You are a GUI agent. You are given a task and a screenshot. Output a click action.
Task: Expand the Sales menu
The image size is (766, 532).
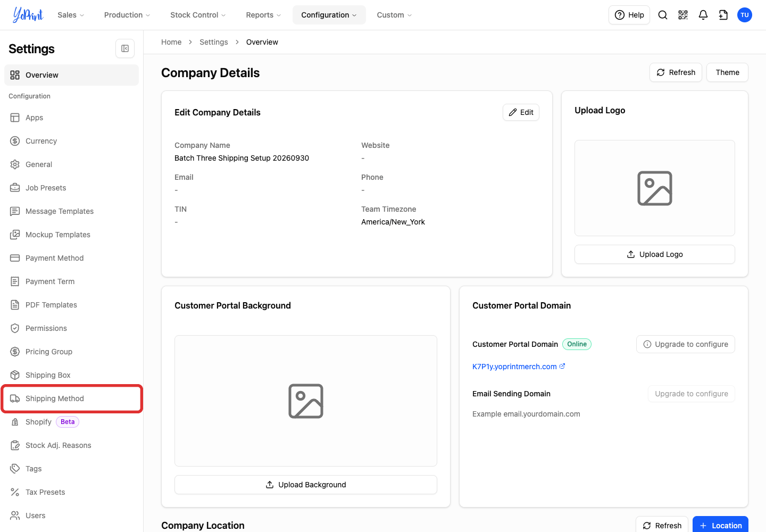(x=71, y=15)
